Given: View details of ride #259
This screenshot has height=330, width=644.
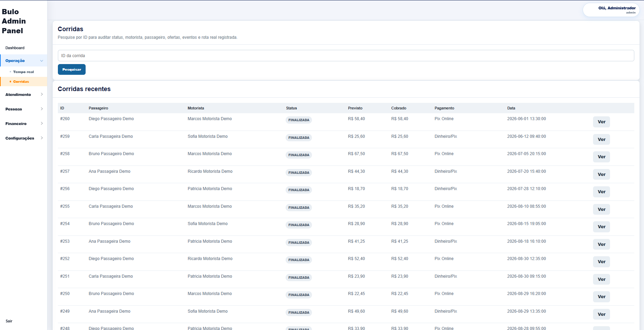Looking at the screenshot, I should pyautogui.click(x=601, y=140).
